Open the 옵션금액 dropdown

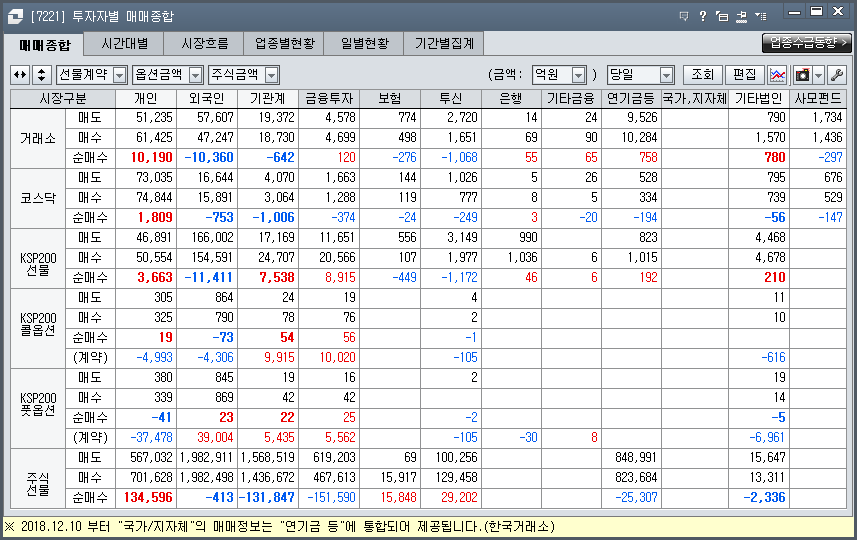pyautogui.click(x=196, y=75)
